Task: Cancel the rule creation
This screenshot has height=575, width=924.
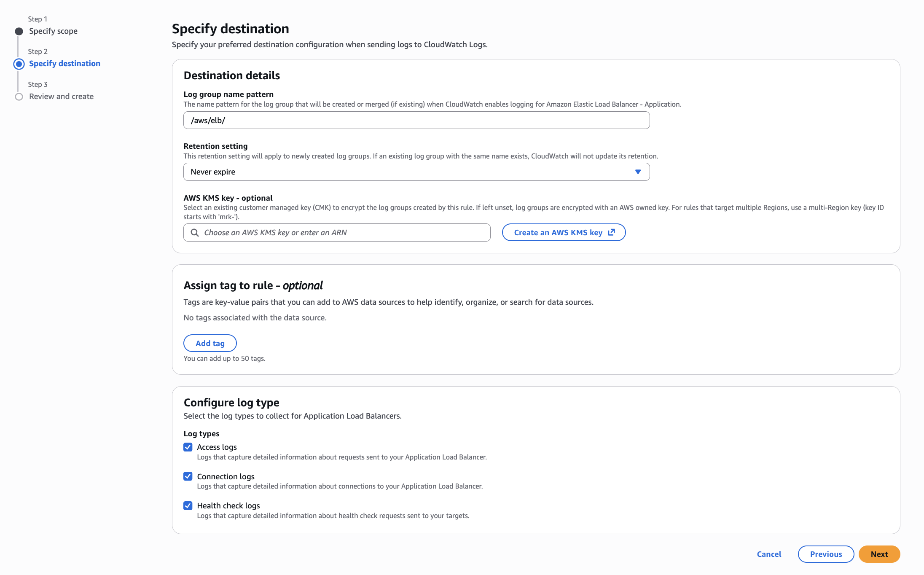Action: coord(769,554)
